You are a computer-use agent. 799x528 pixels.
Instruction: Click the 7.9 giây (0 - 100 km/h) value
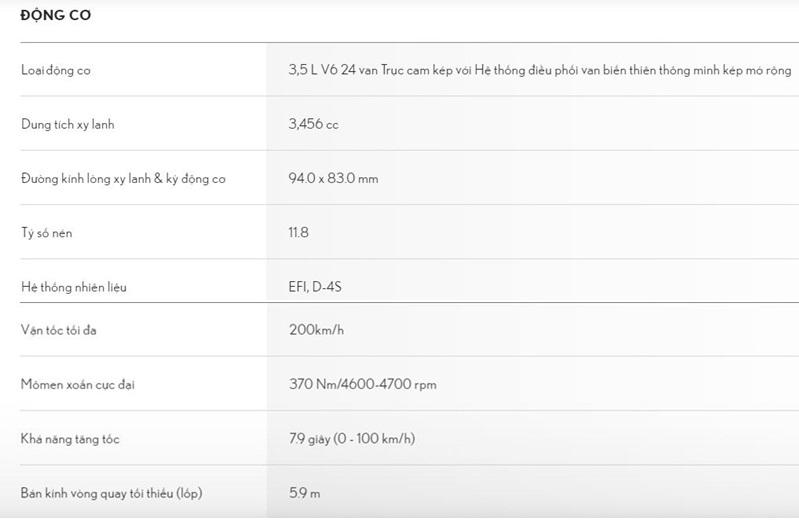[352, 438]
